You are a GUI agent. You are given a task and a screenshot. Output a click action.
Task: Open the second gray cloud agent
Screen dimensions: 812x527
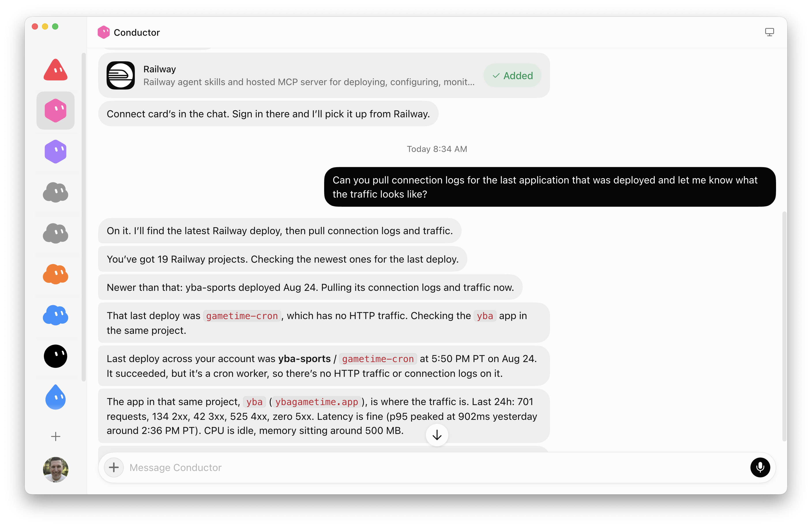[x=55, y=233]
